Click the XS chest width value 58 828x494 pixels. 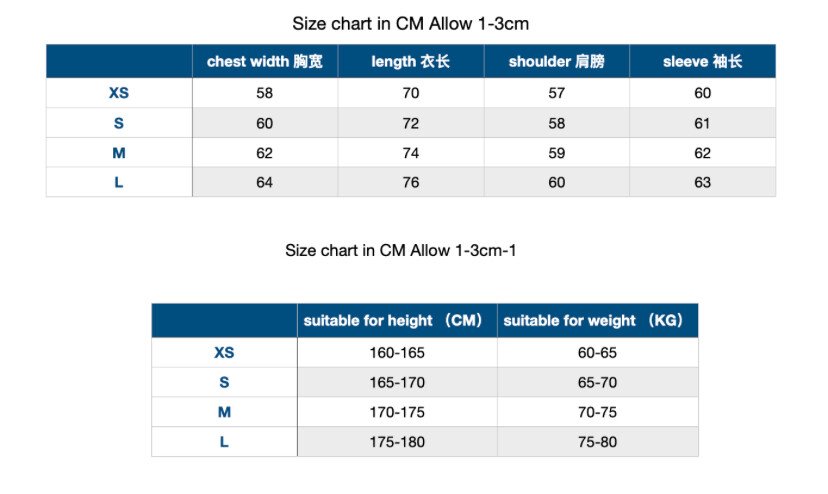pos(265,93)
